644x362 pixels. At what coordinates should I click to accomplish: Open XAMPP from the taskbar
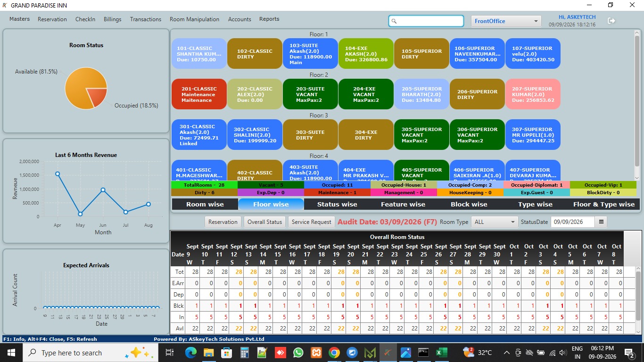[x=316, y=353]
